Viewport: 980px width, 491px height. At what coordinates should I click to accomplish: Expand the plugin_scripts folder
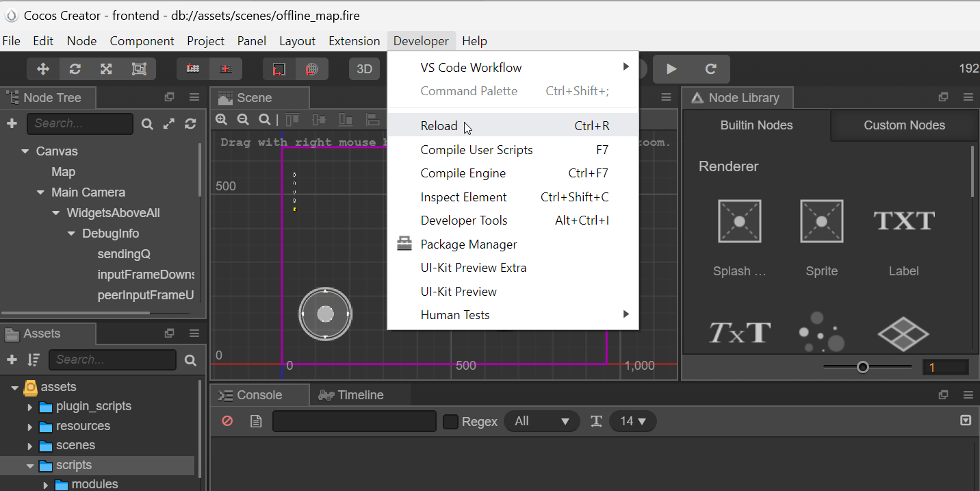pyautogui.click(x=29, y=407)
